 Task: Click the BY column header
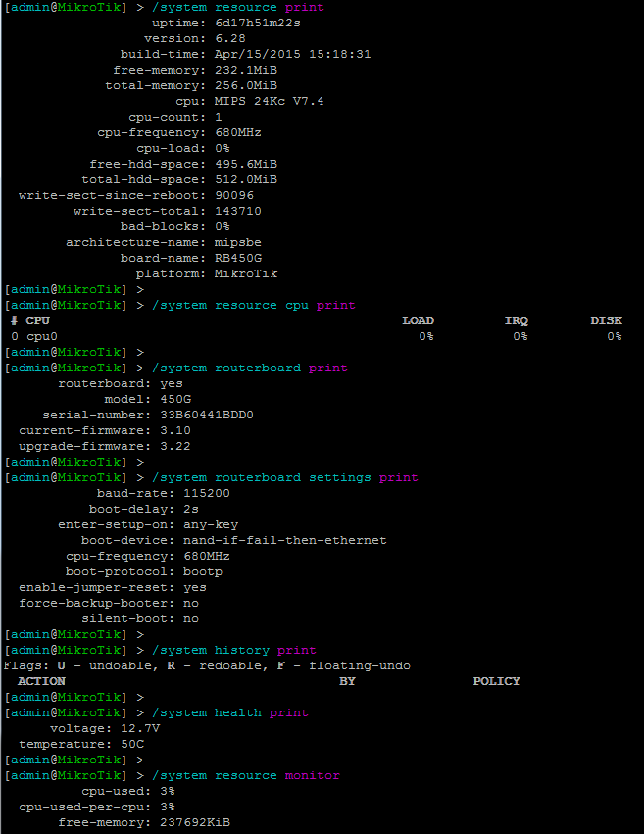tap(347, 681)
